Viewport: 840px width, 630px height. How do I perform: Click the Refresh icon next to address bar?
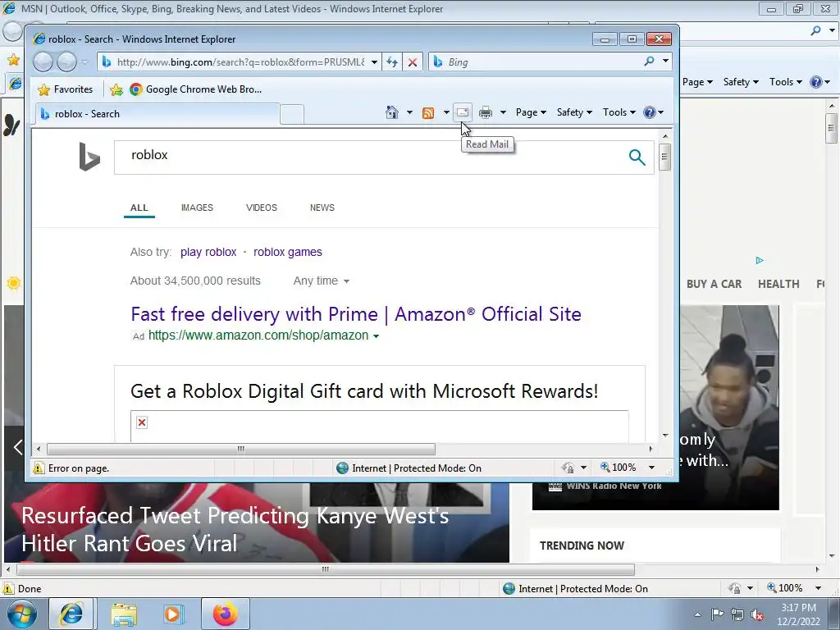click(392, 62)
